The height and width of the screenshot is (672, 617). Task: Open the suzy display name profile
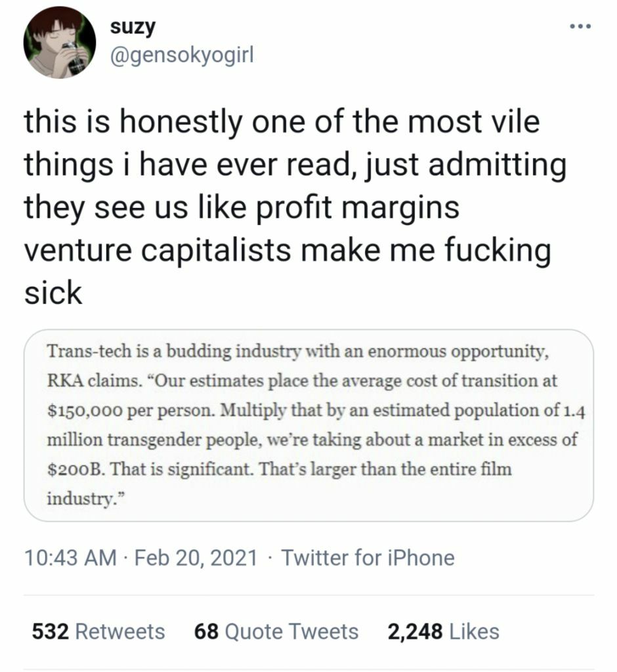[x=133, y=28]
